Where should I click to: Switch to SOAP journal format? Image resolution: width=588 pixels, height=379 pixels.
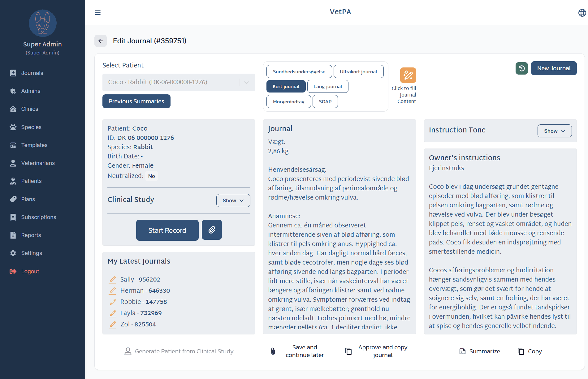click(325, 101)
